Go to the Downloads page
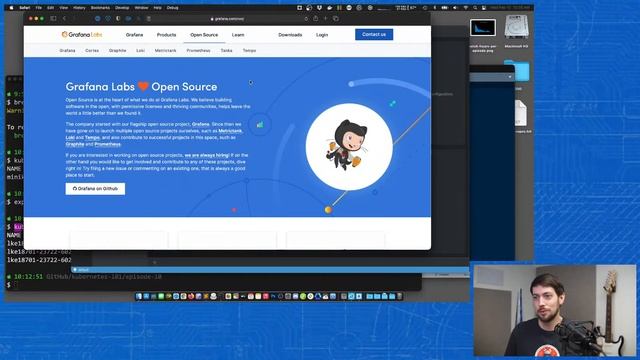 click(290, 35)
